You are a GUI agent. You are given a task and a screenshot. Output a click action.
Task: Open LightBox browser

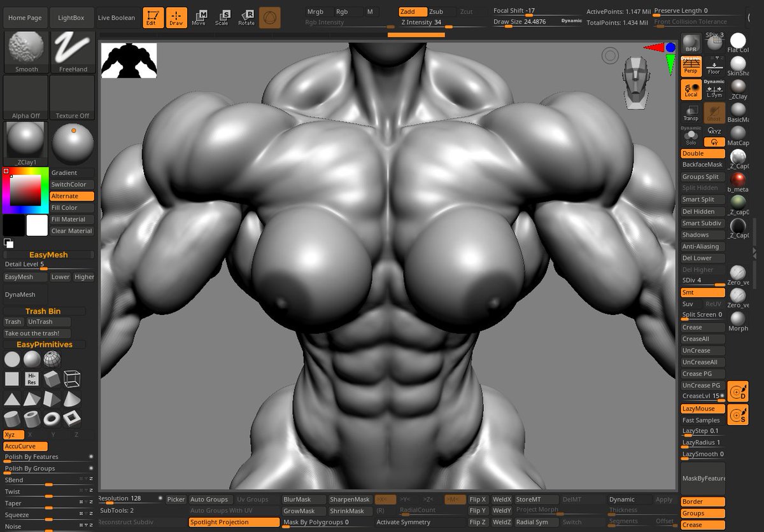[71, 18]
